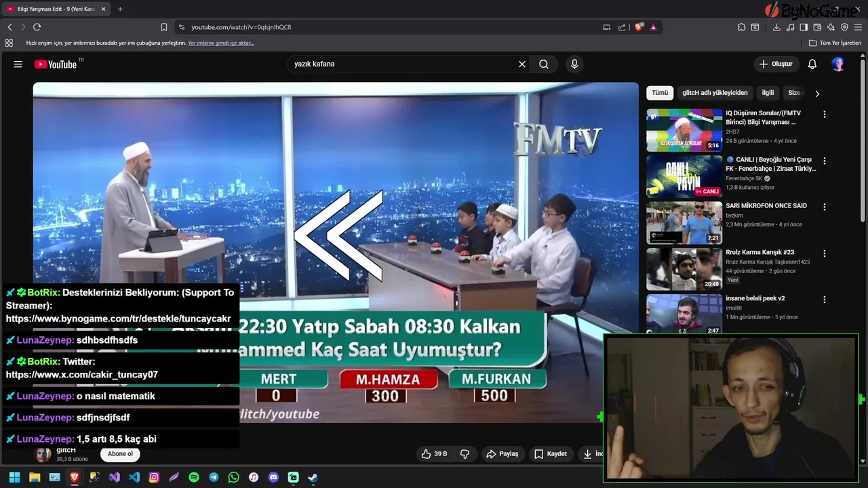The height and width of the screenshot is (488, 868).
Task: Open options for the Fenerbahçe CANLI video
Action: click(825, 161)
